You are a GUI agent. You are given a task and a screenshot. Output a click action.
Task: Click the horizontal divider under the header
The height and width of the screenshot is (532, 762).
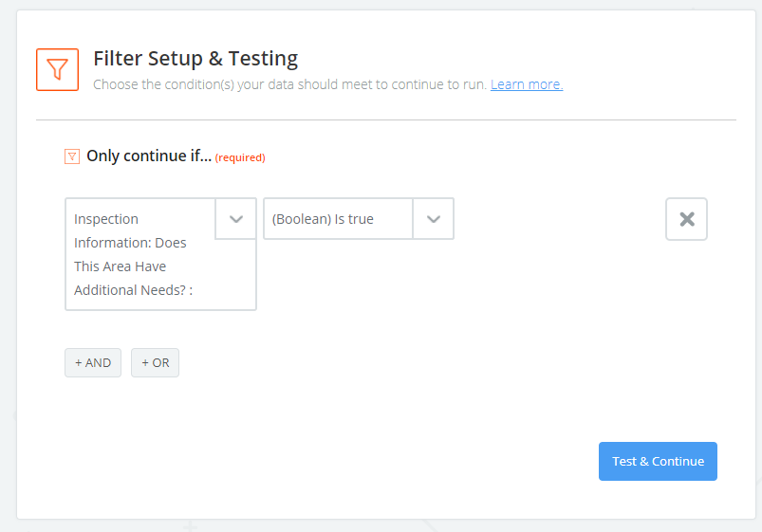click(x=385, y=120)
